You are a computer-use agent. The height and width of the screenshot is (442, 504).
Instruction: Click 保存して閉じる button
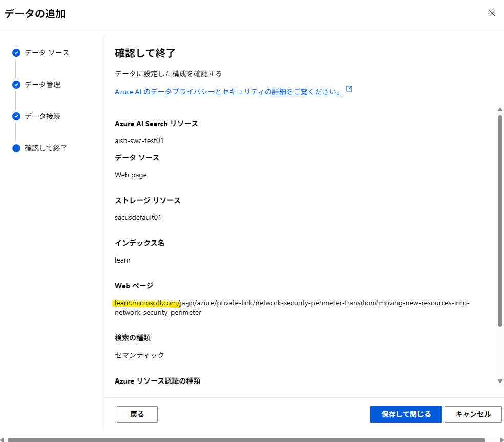point(406,414)
